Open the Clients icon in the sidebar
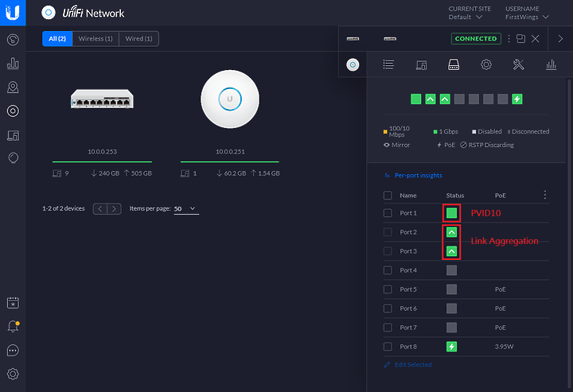This screenshot has width=573, height=392. click(13, 135)
